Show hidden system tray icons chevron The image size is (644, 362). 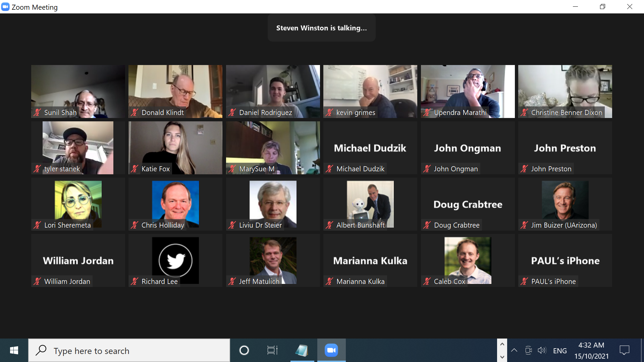coord(514,351)
